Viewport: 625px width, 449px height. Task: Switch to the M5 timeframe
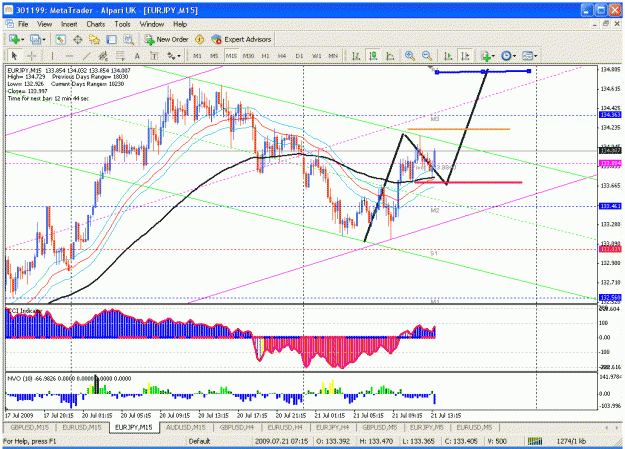pos(214,56)
